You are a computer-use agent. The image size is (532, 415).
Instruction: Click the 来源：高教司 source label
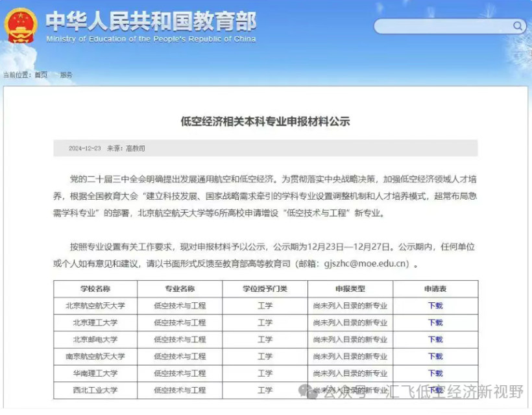click(126, 148)
